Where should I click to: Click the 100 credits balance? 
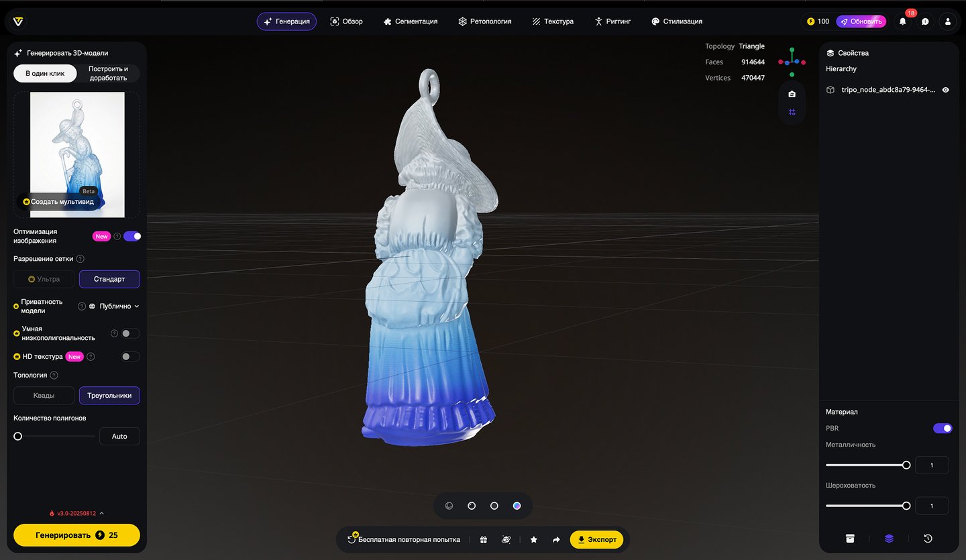(818, 21)
